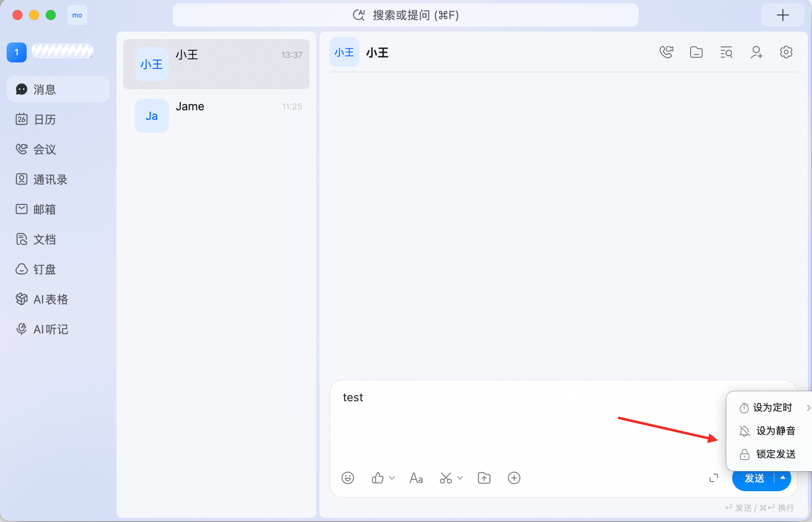
Task: Open 会议 in the sidebar
Action: tap(58, 149)
